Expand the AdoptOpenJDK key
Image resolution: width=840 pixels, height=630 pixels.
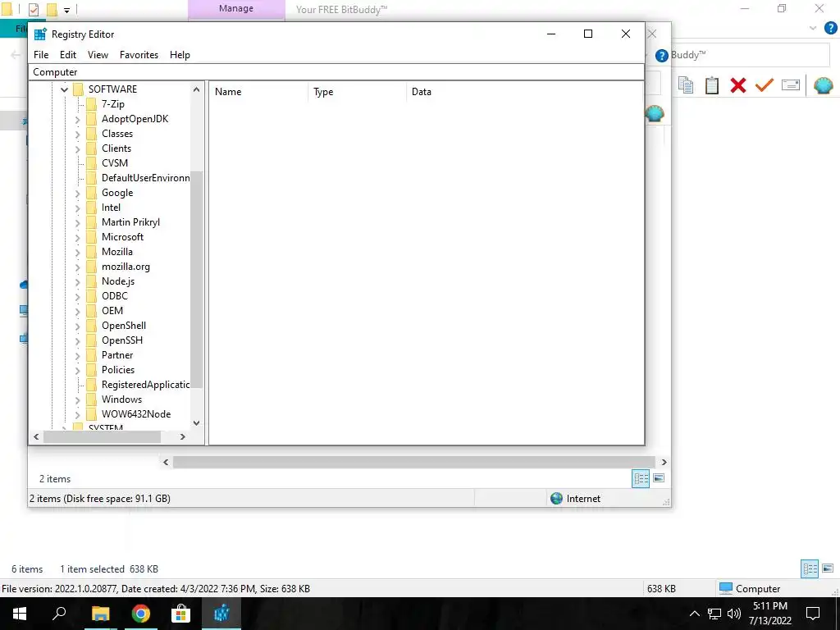[x=78, y=120]
